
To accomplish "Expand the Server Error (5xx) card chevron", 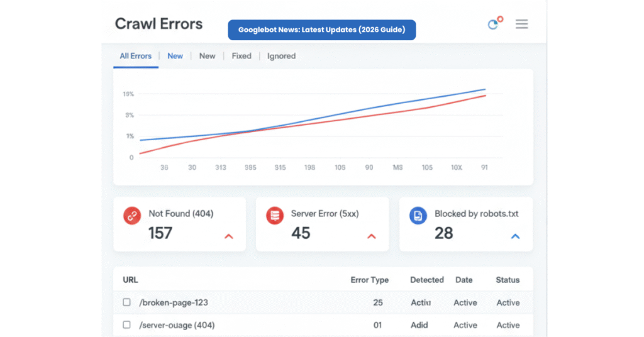I will pyautogui.click(x=371, y=236).
